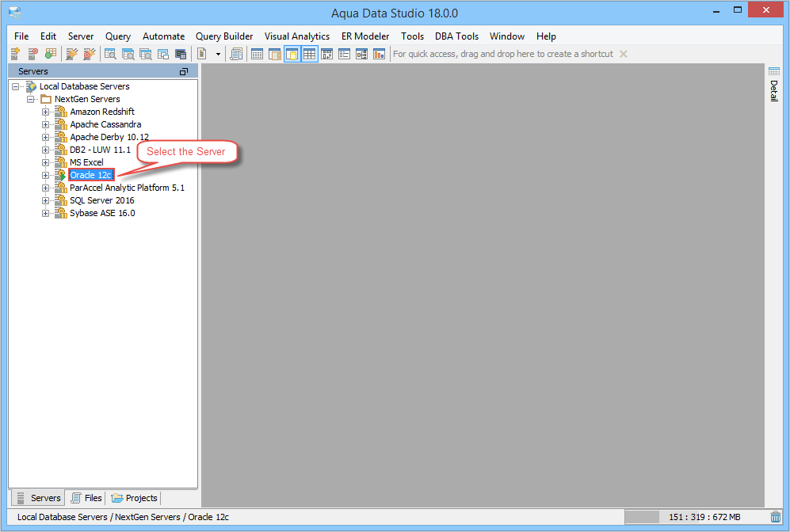Open the Detail side panel tab

pyautogui.click(x=774, y=90)
